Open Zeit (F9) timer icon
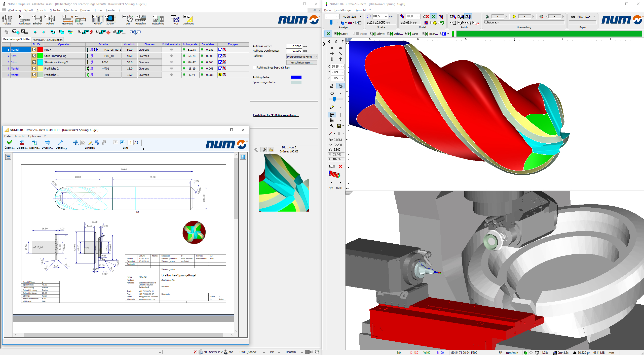644x355 pixels. tap(128, 20)
